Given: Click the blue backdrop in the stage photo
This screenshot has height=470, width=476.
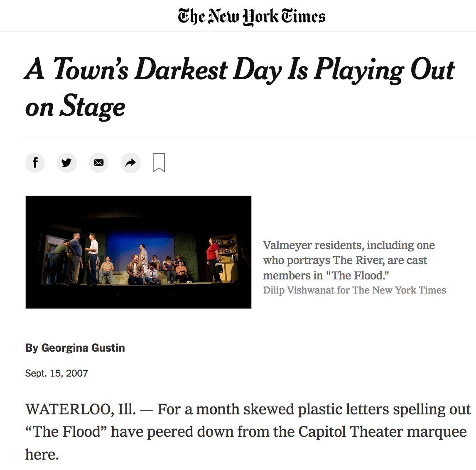Looking at the screenshot, I should coord(140,245).
